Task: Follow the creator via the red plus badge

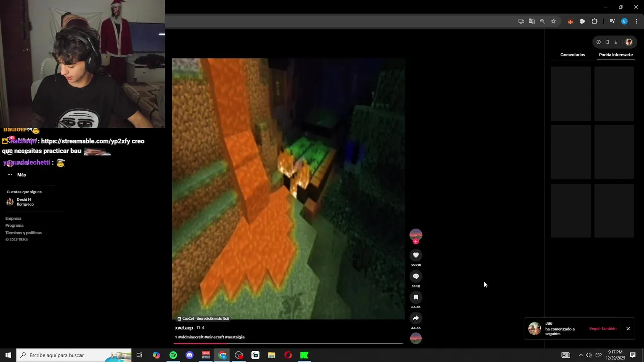Action: pos(416,242)
